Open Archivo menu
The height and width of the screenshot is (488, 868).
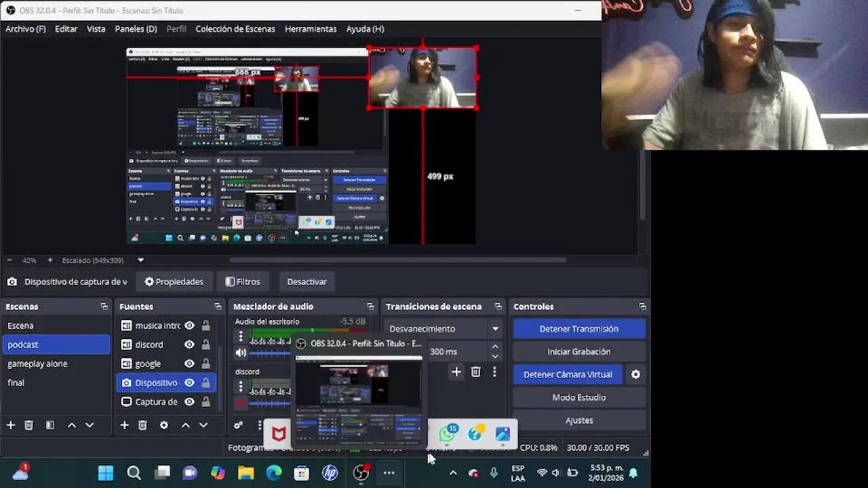pos(26,28)
